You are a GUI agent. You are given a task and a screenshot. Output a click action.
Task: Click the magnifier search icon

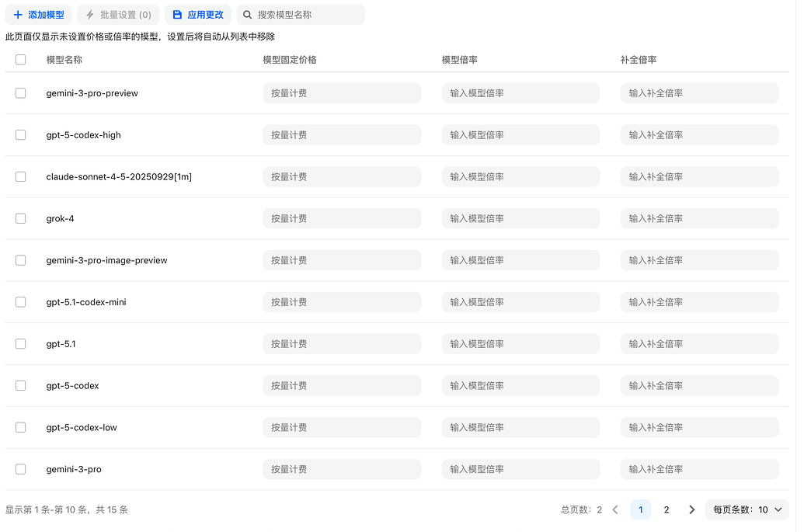point(247,15)
